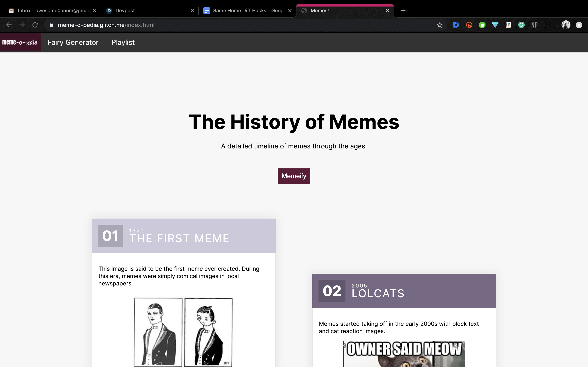Click the orange circled-b extension icon

click(469, 25)
